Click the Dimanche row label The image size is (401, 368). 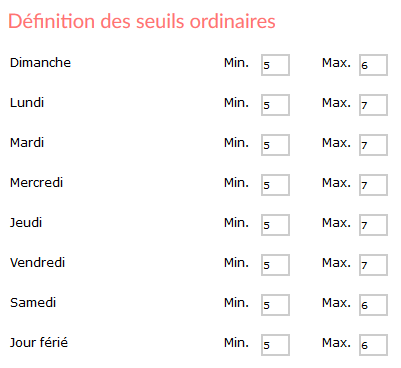(40, 63)
